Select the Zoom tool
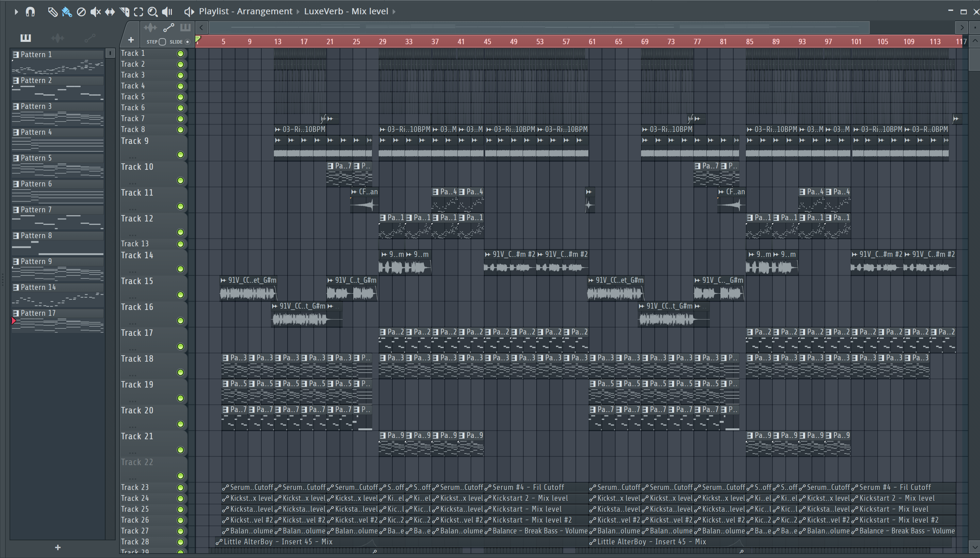This screenshot has width=980, height=558. click(x=152, y=12)
